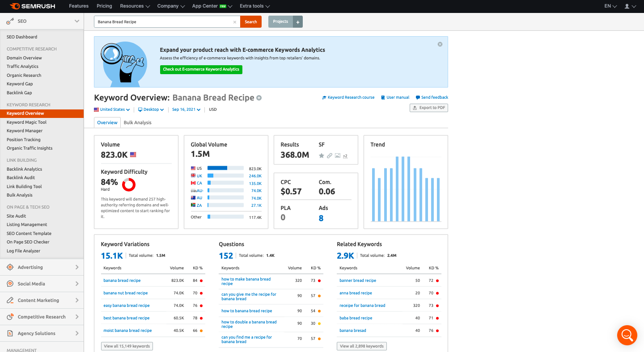
Task: Click View all 2,898 keywords
Action: pos(362,346)
